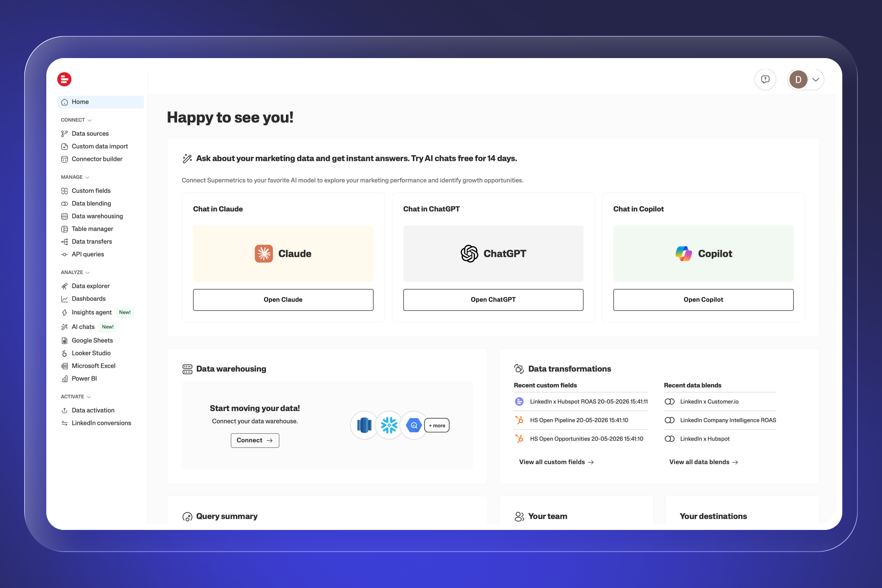
Task: Open LinkedIn x Hubspot data blend
Action: click(x=720, y=439)
